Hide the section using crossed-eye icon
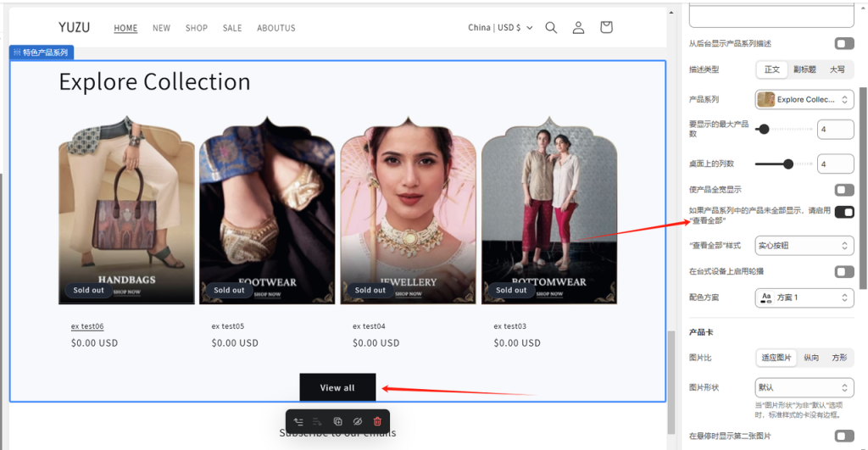The image size is (868, 450). [357, 421]
